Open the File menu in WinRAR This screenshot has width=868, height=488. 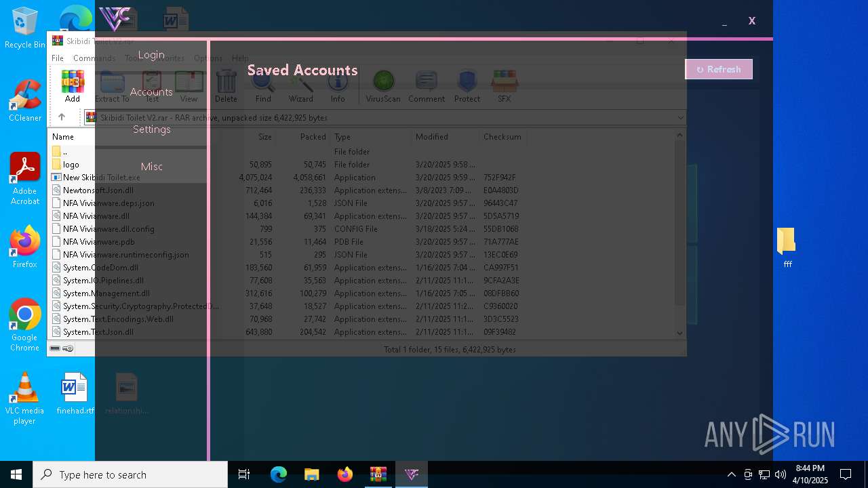click(58, 58)
